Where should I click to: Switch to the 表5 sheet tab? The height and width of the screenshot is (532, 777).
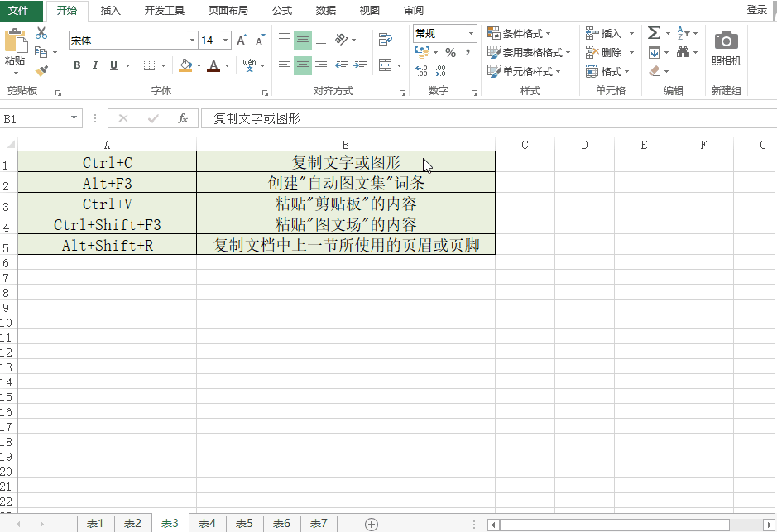tap(244, 523)
